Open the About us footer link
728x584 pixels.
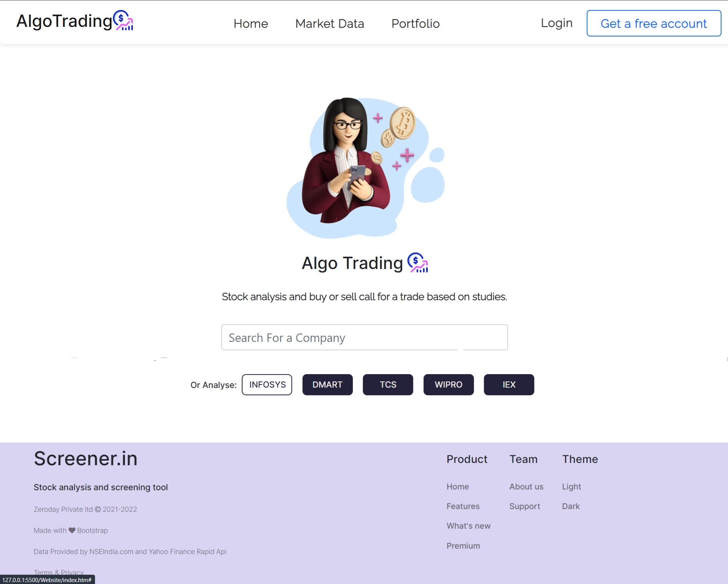pos(526,487)
